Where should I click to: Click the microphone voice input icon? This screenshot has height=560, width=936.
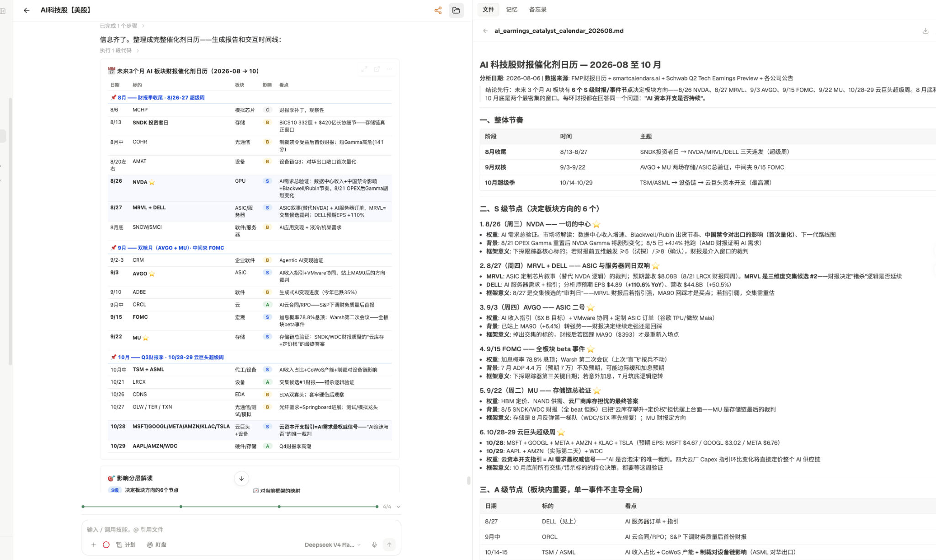pyautogui.click(x=374, y=544)
